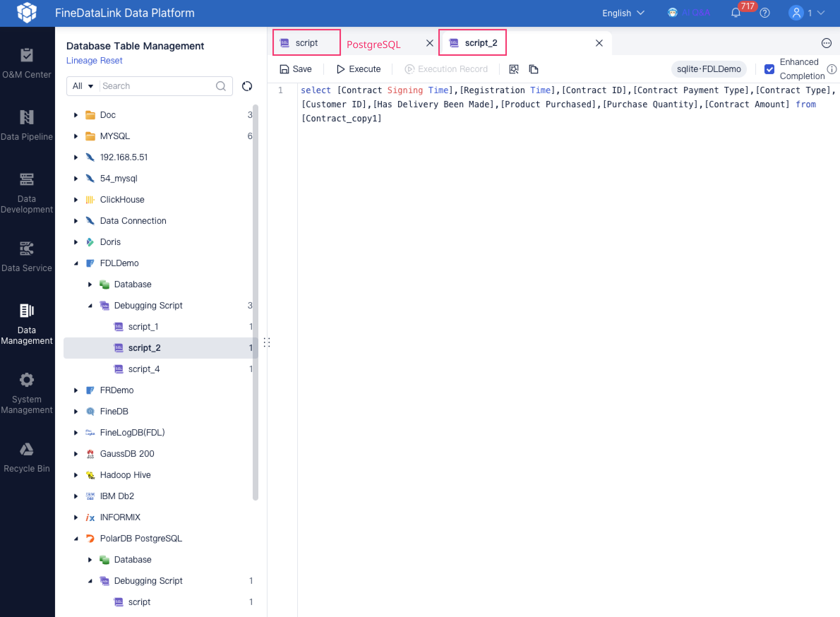
Task: Select the Hadoop Hive connection
Action: (125, 475)
